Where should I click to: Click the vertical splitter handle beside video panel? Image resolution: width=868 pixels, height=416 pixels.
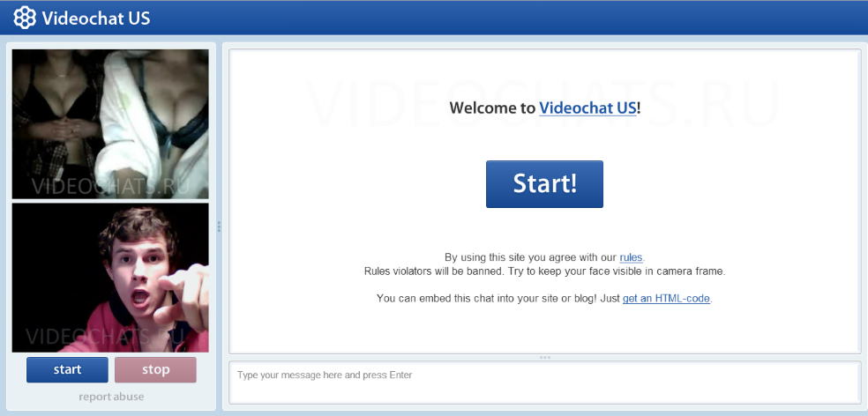click(220, 227)
